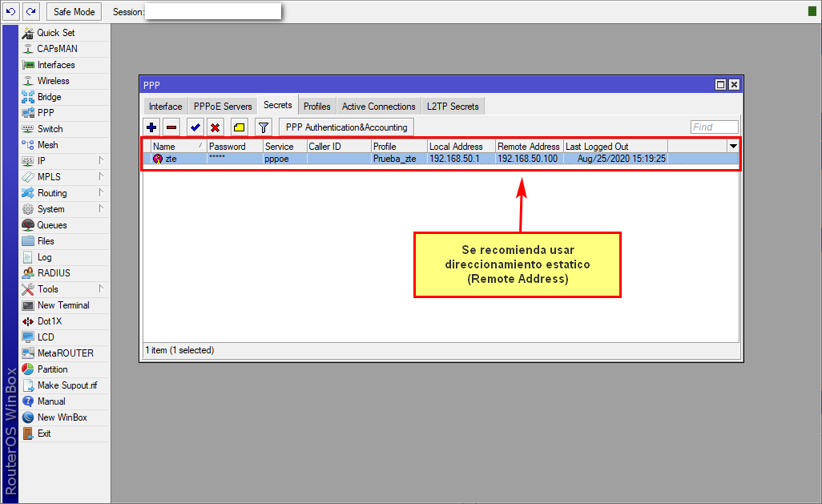Click PPP Authentication&Accounting button

click(346, 127)
